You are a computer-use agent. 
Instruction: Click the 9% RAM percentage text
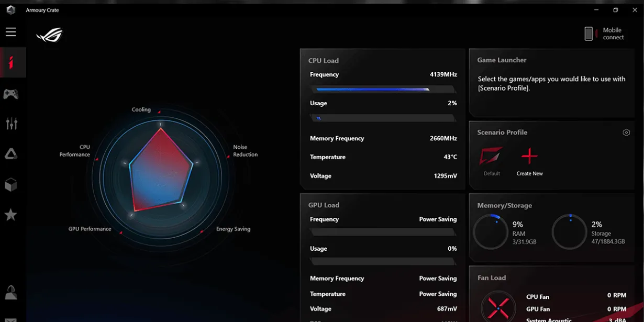(517, 225)
